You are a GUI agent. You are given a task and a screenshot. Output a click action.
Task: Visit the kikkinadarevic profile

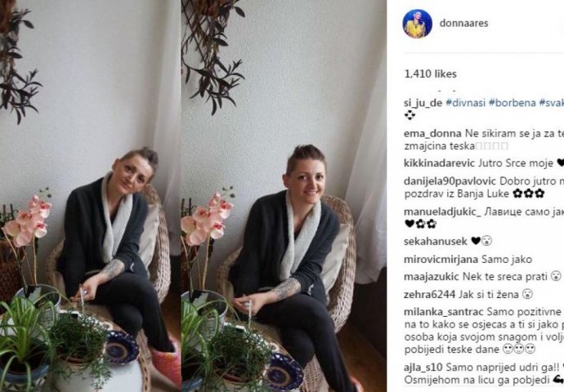click(439, 163)
